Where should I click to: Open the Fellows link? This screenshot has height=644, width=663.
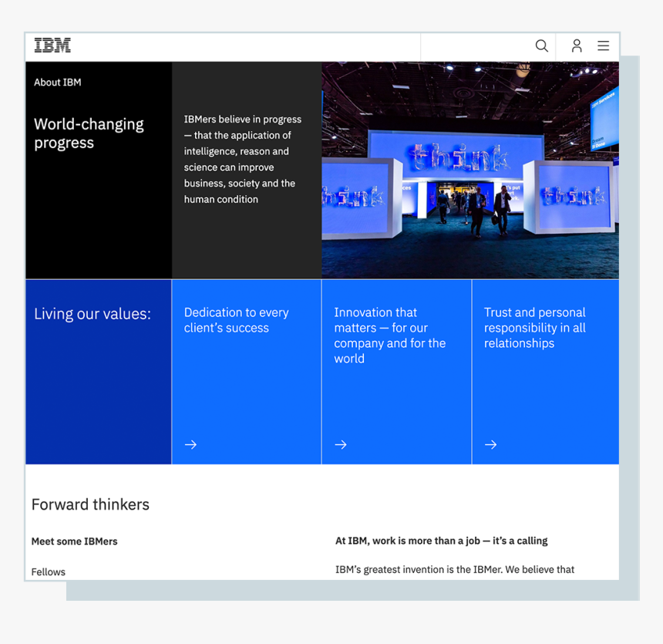tap(48, 572)
